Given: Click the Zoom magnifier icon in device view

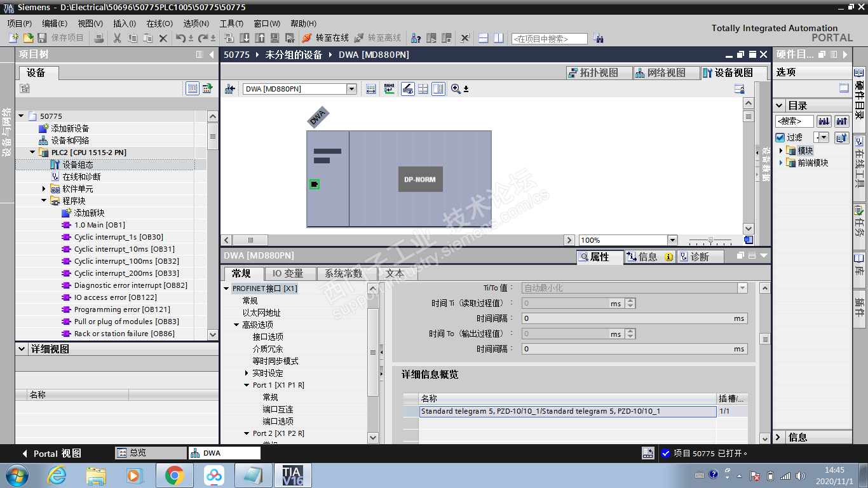Looking at the screenshot, I should pos(456,89).
